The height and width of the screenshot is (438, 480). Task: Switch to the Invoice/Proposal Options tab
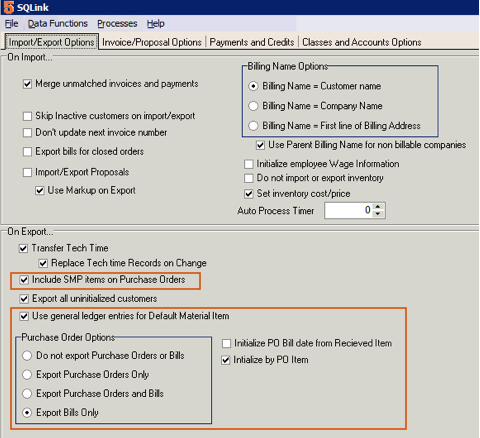[152, 42]
